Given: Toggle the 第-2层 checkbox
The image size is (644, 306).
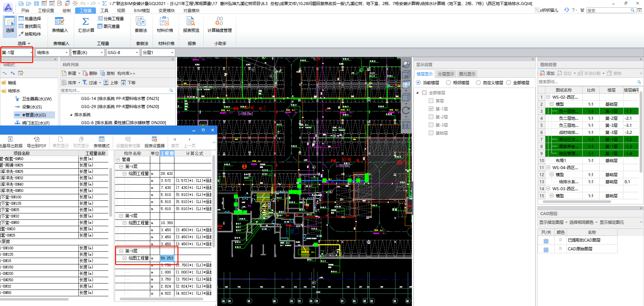Looking at the screenshot, I should tap(431, 117).
